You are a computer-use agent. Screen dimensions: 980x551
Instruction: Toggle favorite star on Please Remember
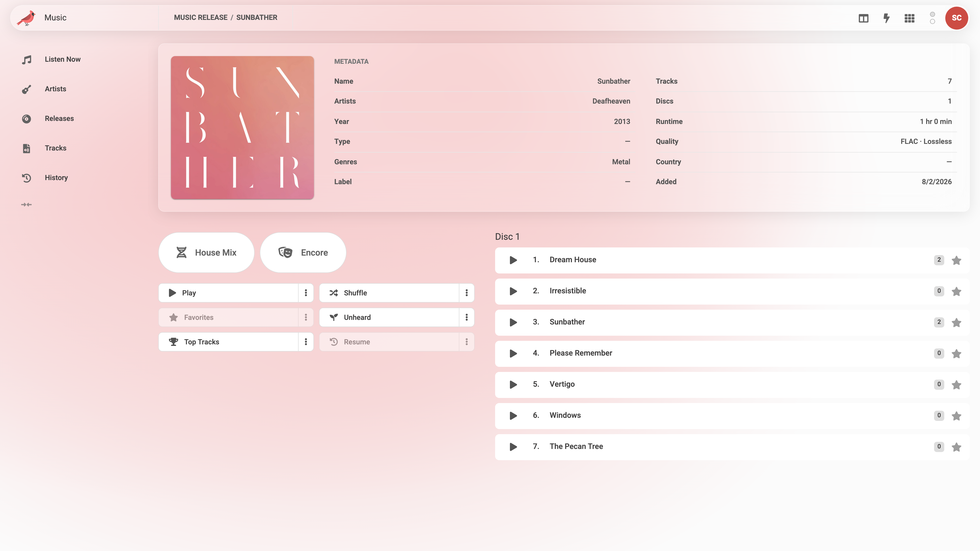tap(957, 354)
